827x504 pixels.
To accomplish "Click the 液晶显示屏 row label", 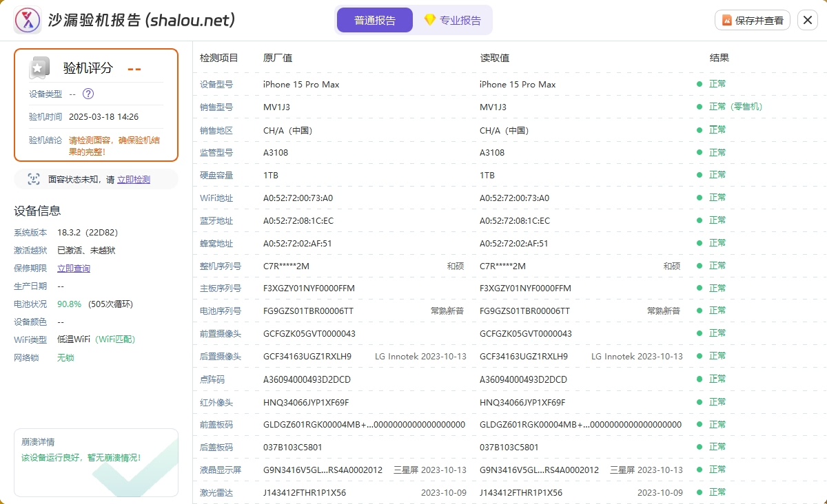I will point(221,470).
